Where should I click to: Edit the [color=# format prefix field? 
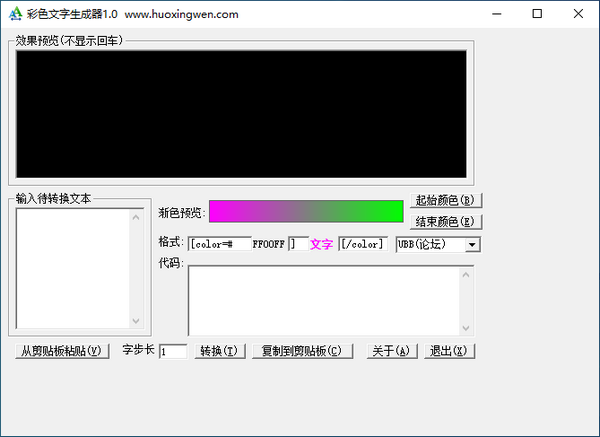(x=218, y=244)
